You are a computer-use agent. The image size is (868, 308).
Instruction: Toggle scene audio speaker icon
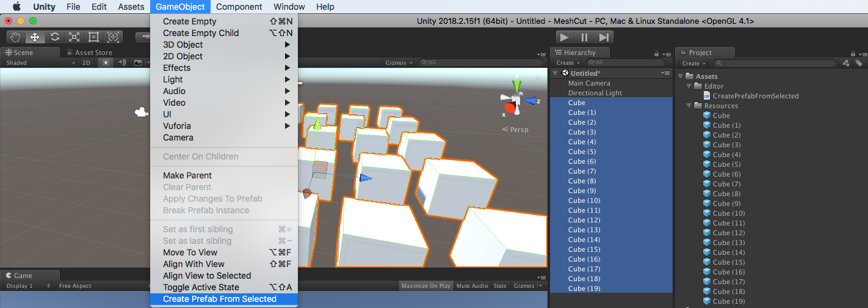pyautogui.click(x=121, y=62)
